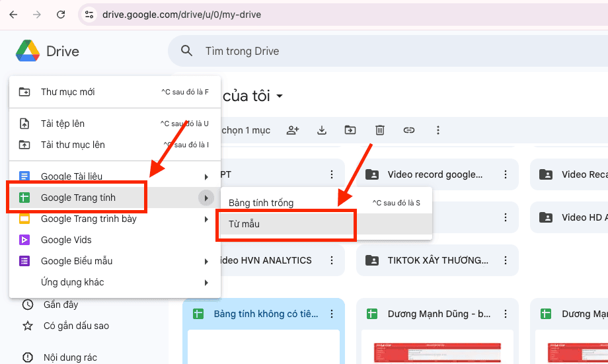Choose Từ mẫu in submenu
608x364 pixels.
point(326,224)
